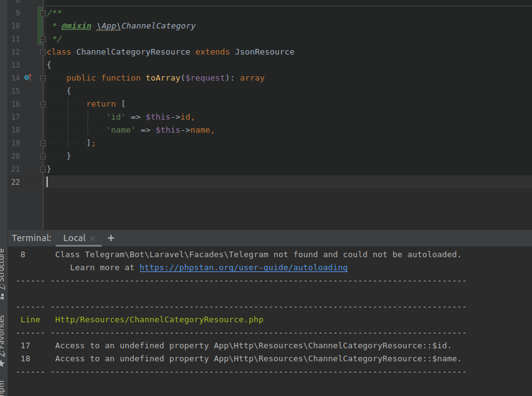This screenshot has width=532, height=396.
Task: Click line number 22 in the gutter
Action: pos(16,182)
